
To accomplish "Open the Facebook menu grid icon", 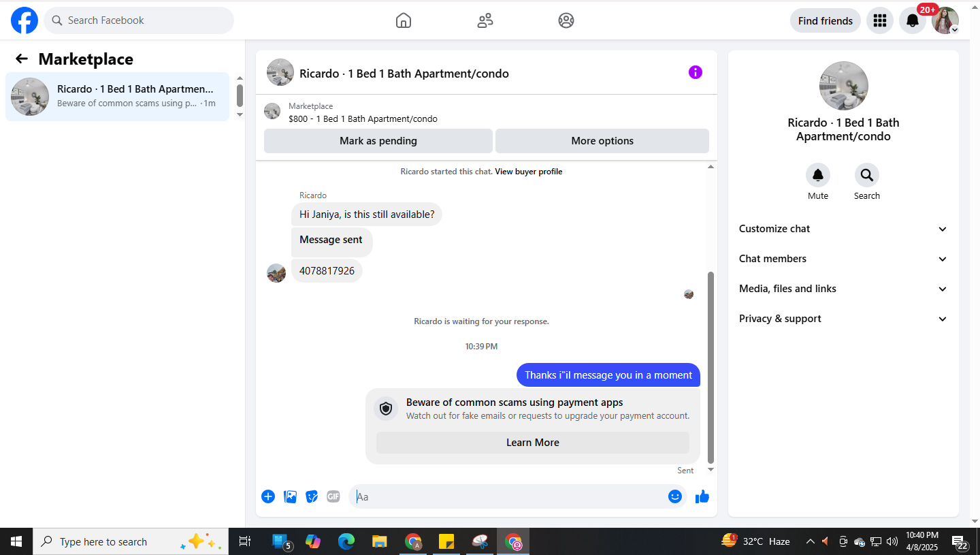I will [x=880, y=20].
